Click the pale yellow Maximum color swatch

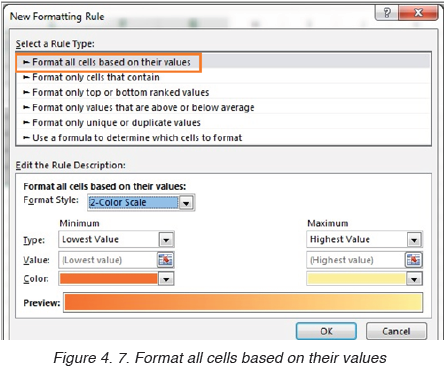(x=356, y=279)
